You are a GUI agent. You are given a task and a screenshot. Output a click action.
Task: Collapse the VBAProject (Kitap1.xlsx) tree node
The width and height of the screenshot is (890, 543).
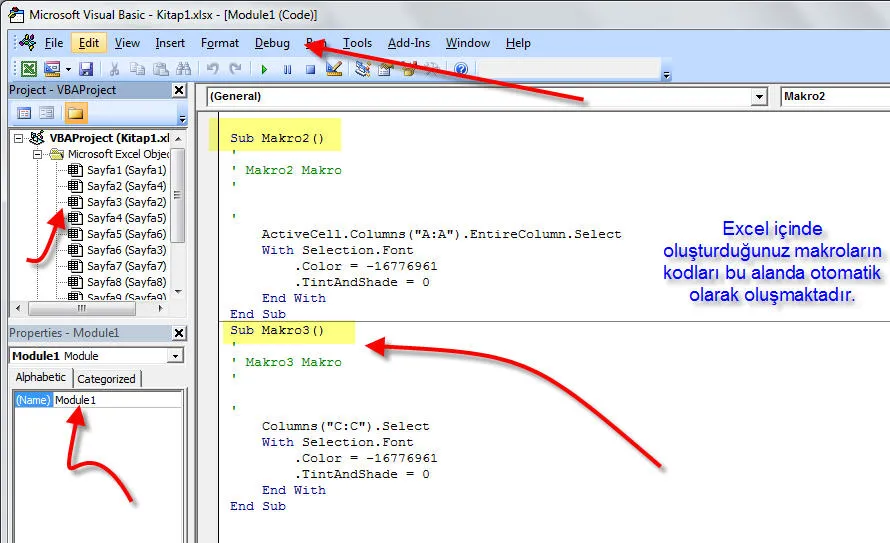point(19,138)
